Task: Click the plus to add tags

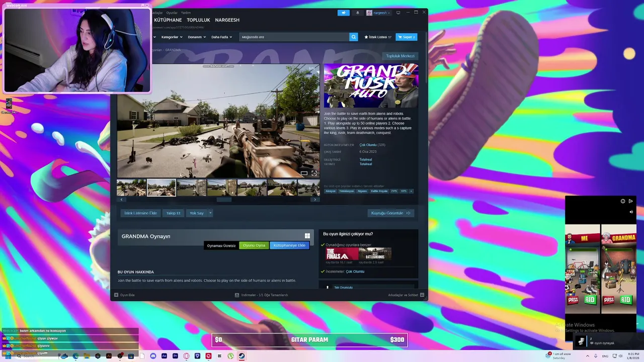Action: coord(411,191)
